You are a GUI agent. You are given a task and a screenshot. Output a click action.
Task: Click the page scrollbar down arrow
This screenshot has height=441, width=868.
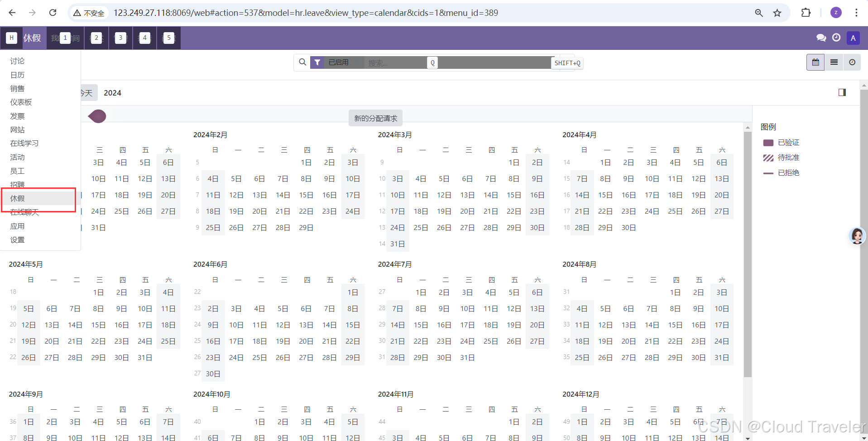pos(864,438)
